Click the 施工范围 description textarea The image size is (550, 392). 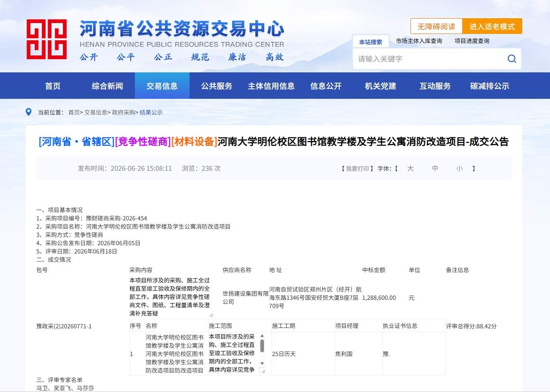coord(237,354)
